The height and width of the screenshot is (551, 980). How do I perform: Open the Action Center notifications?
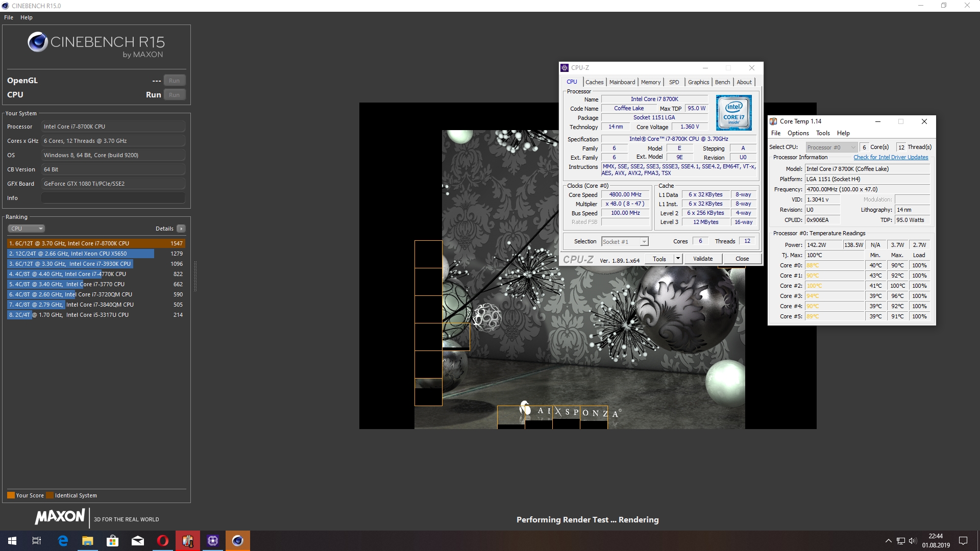point(963,541)
